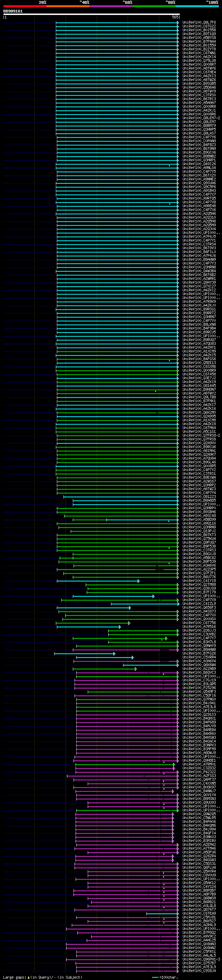
Task: Select hit label UniRef100_B6TKT3
Action: pyautogui.click(x=199, y=535)
